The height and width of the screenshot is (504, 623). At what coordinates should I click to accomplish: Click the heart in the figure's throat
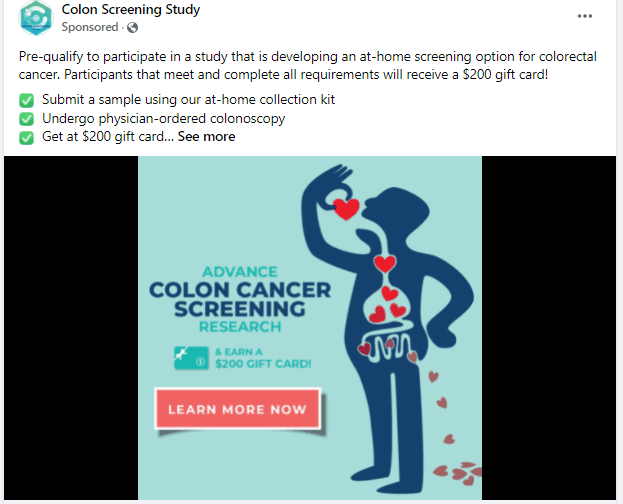pyautogui.click(x=385, y=264)
